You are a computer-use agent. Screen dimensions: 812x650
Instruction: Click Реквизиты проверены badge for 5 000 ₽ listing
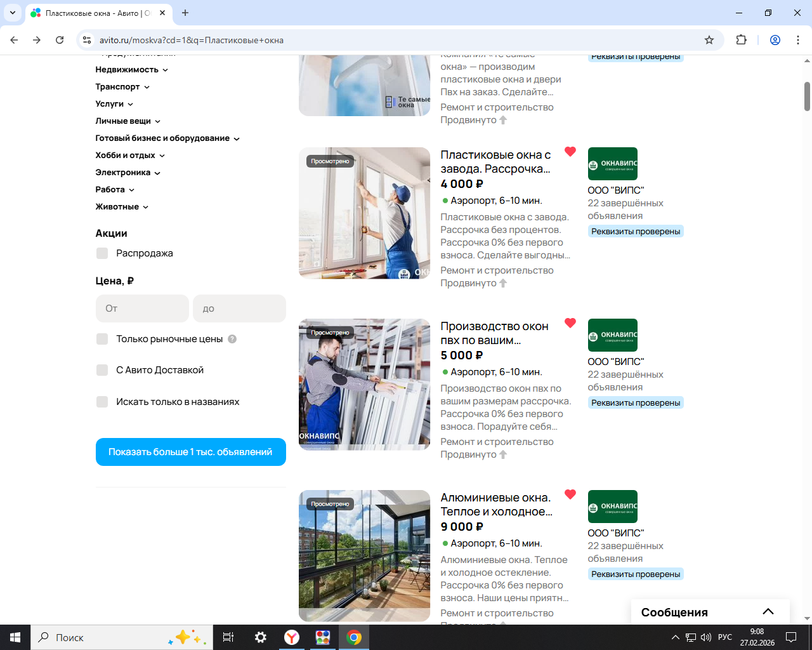coord(636,403)
